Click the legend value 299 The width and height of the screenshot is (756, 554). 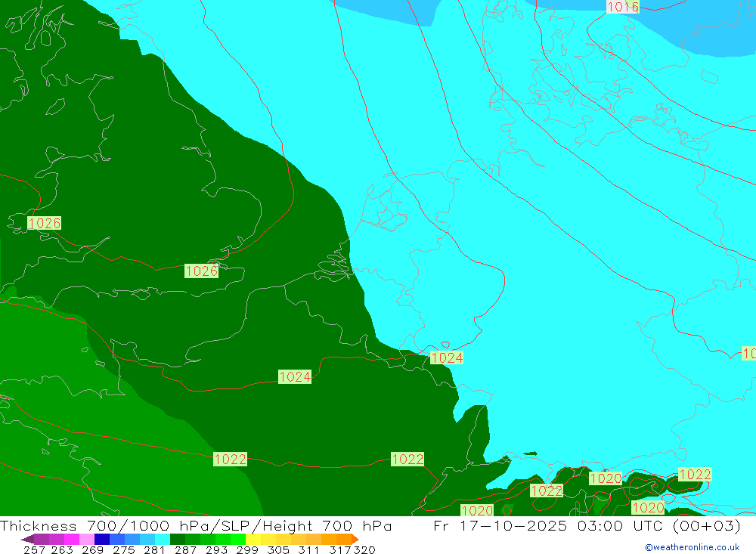pos(247,549)
